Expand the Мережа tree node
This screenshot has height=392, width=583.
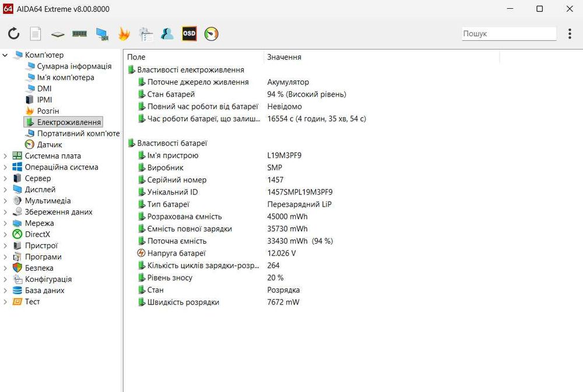[x=5, y=223]
